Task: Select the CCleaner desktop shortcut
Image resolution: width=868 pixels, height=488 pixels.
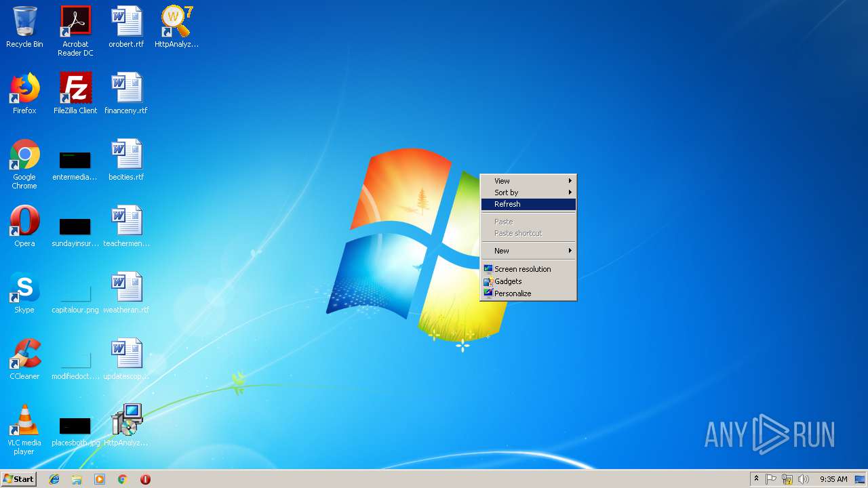Action: (x=24, y=359)
